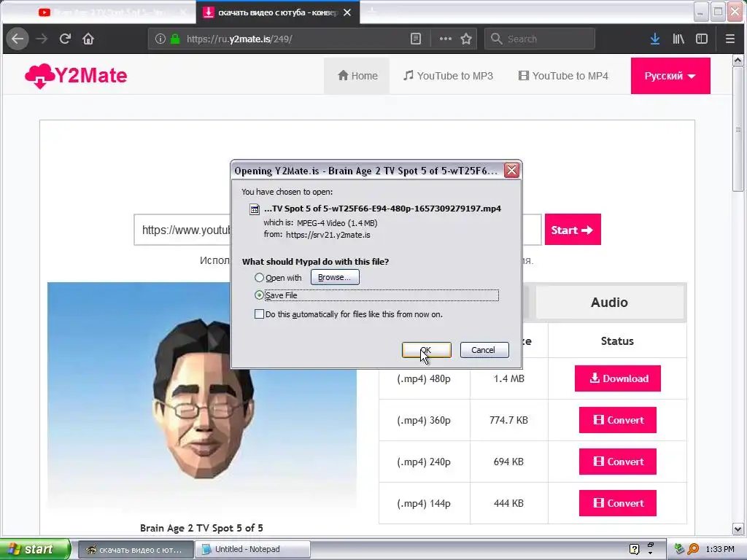Click the help icon in system tray
The image size is (747, 560).
[x=634, y=549]
